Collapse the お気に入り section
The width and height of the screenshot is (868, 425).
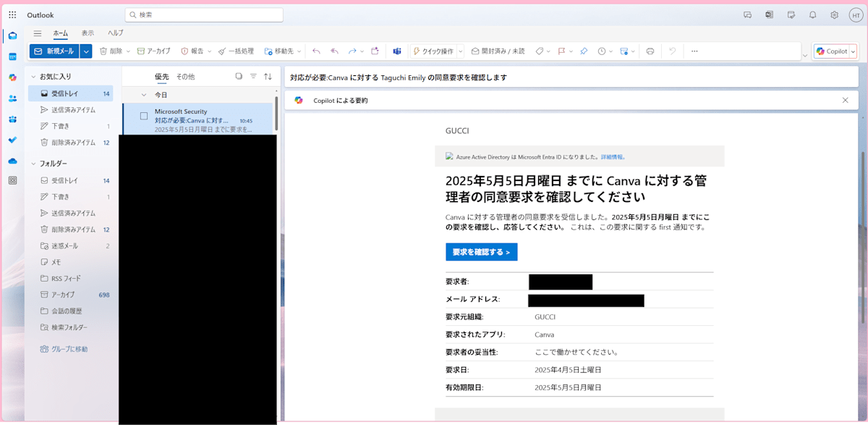(x=33, y=76)
